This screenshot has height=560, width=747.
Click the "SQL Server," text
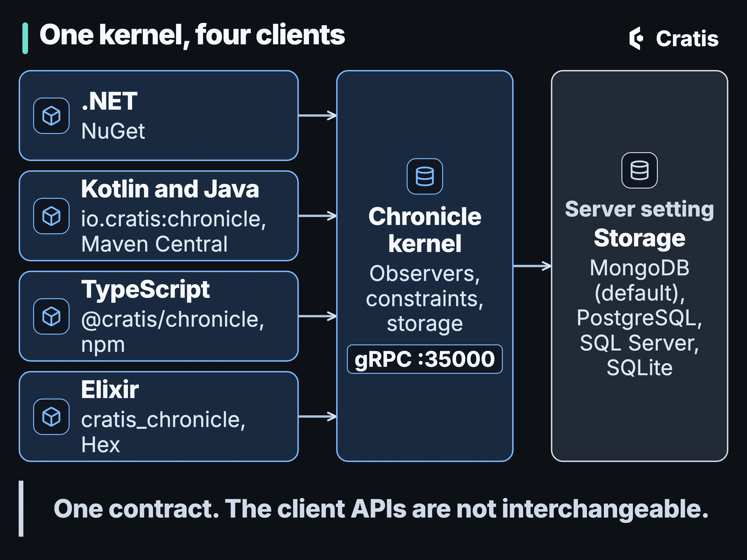[640, 343]
